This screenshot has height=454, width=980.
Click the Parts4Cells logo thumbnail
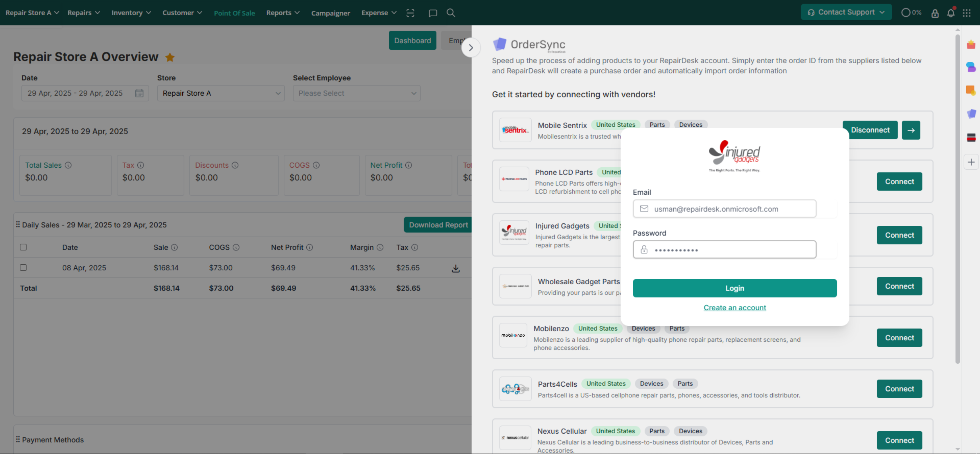tap(515, 389)
